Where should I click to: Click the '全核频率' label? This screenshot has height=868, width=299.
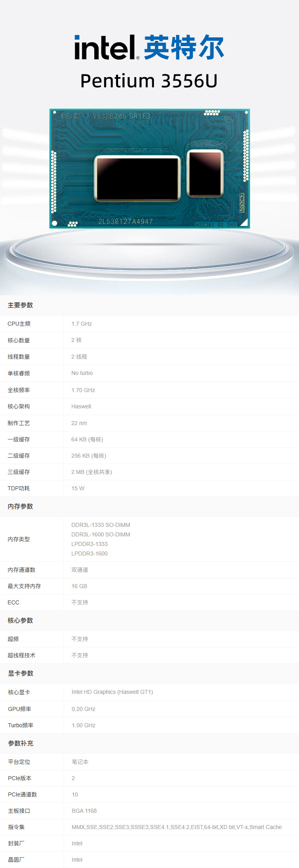19,390
